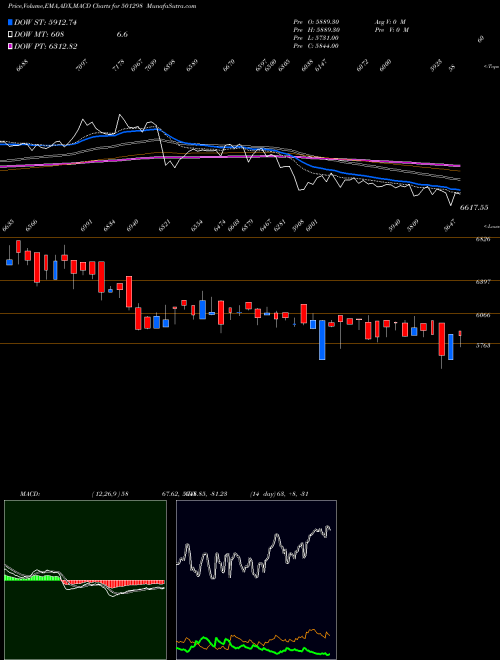Click the 6066 price axis label
500x660 pixels.
[x=482, y=315]
